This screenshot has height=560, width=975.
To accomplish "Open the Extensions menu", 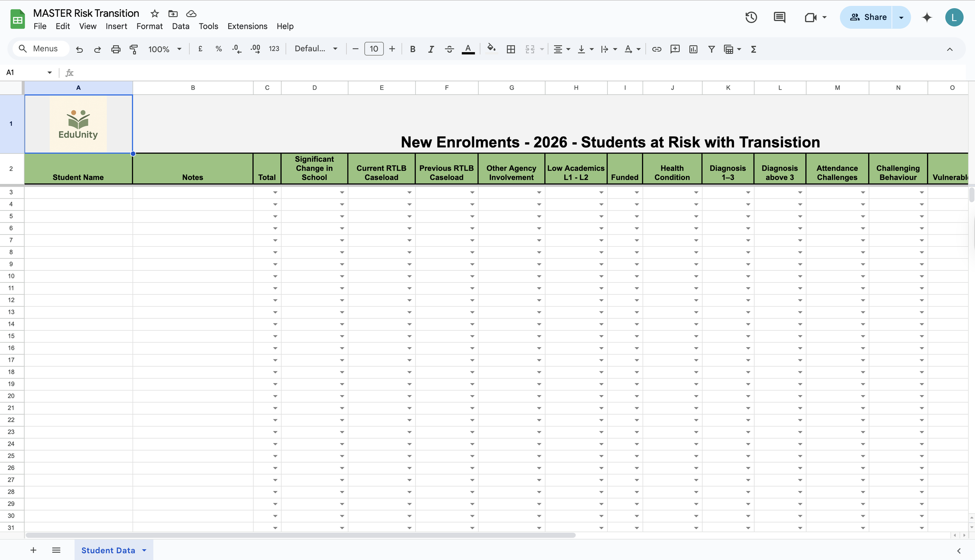I will tap(247, 26).
